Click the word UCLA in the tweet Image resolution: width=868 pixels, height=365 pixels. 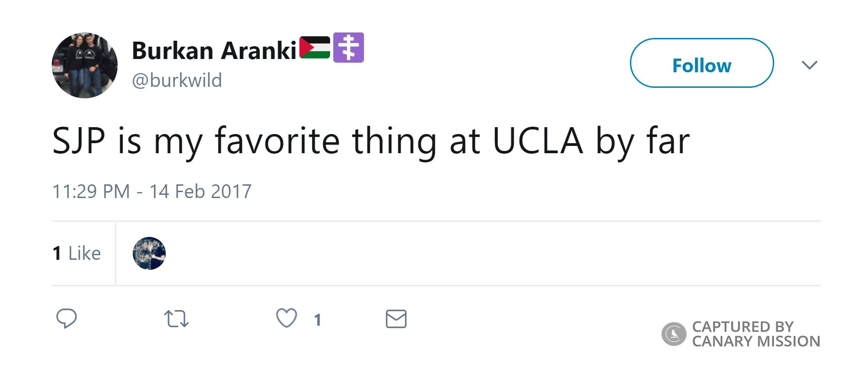click(x=537, y=141)
